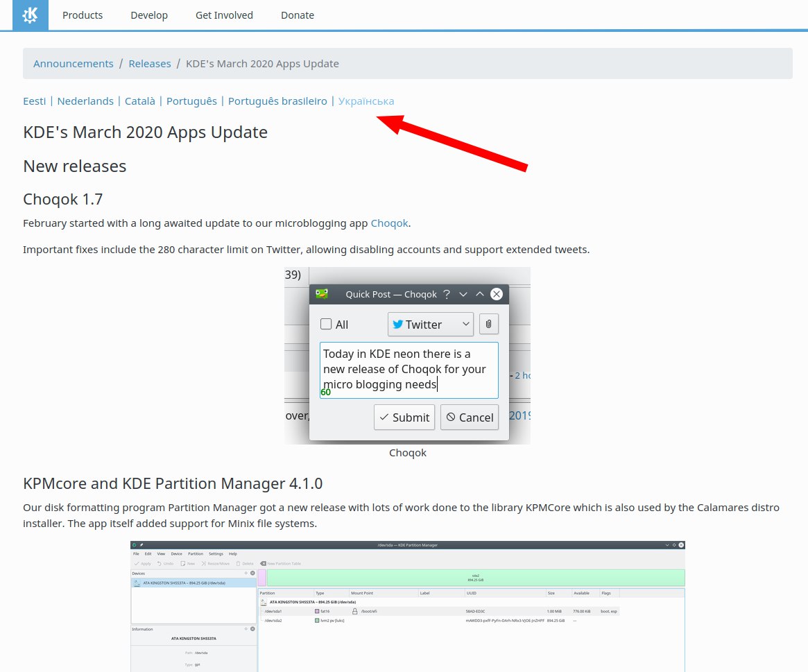Screen dimensions: 808x672
Task: Click the paperclip attach icon
Action: pyautogui.click(x=488, y=324)
